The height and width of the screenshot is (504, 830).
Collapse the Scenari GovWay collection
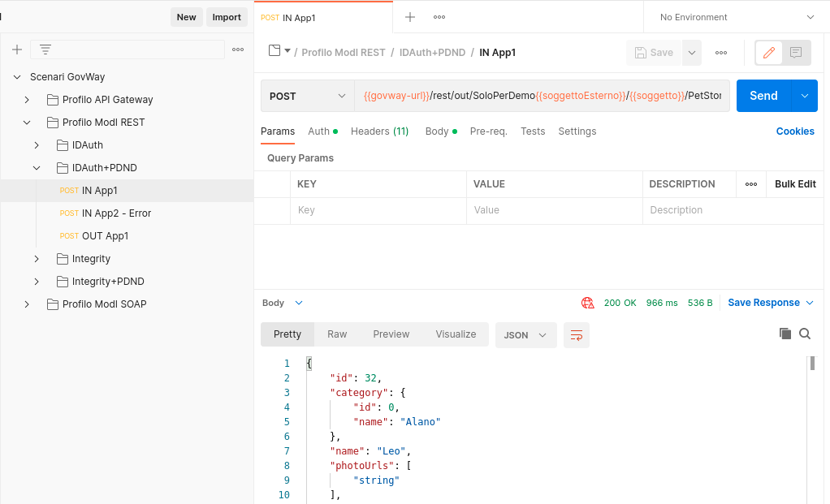(x=17, y=77)
